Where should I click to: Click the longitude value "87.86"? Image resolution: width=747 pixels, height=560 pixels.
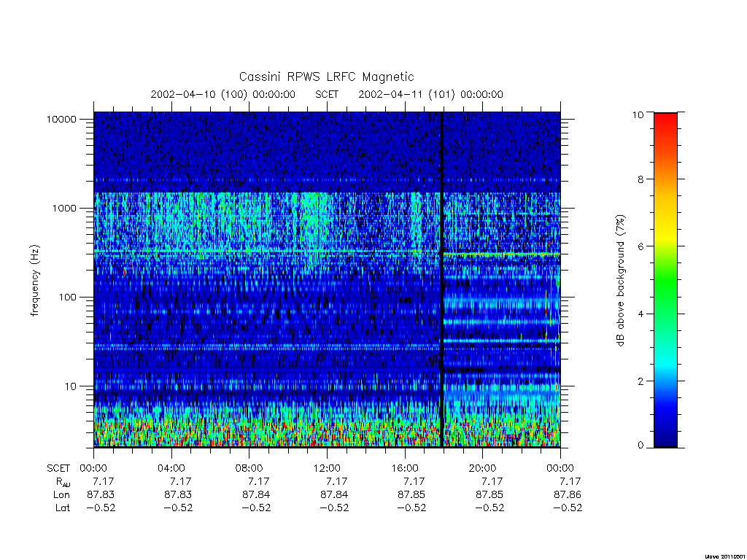click(x=568, y=495)
